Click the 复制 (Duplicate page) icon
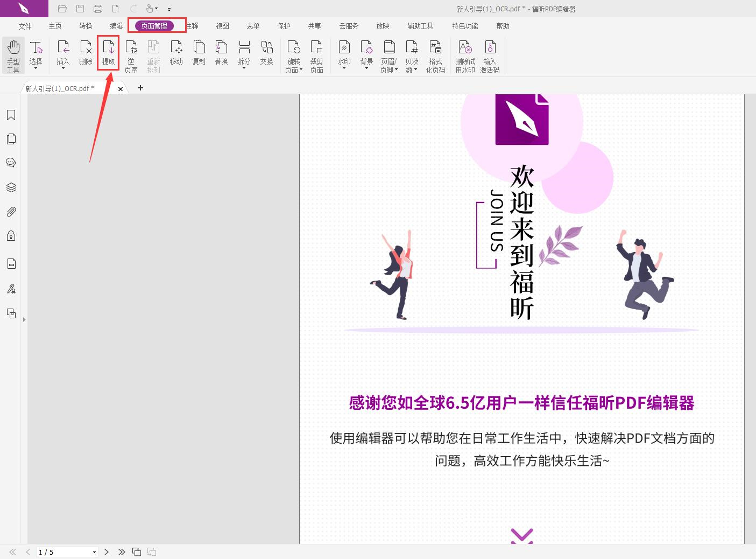The width and height of the screenshot is (756, 559). pos(199,52)
